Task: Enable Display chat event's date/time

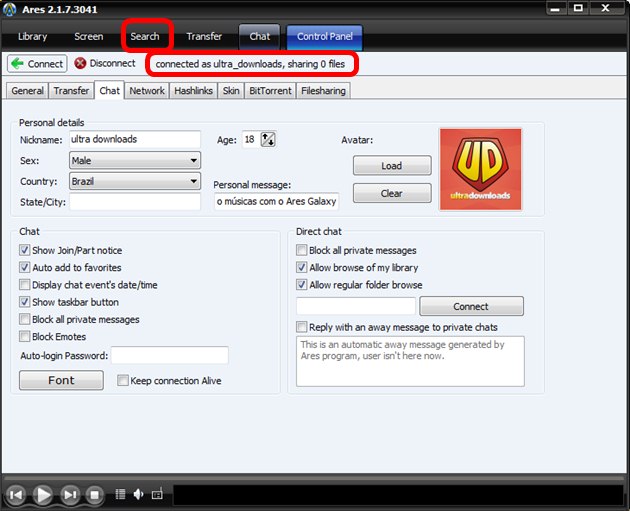Action: [25, 285]
